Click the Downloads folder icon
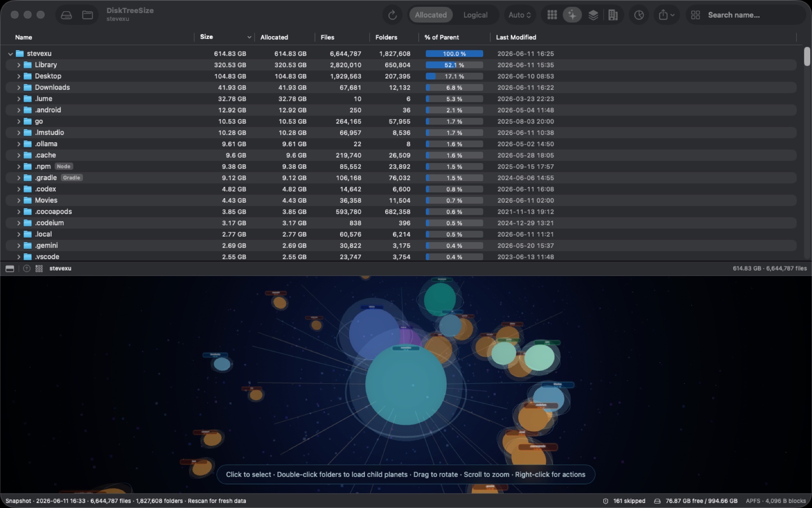Viewport: 812px width, 508px height. point(28,88)
